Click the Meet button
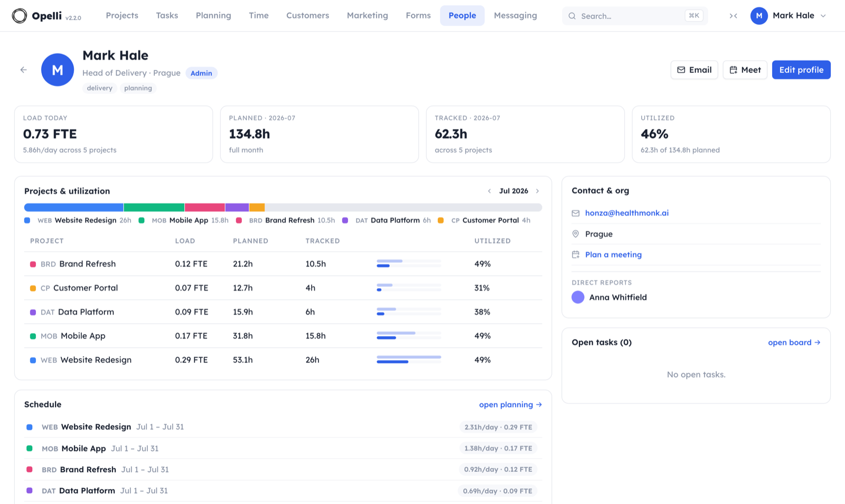Screen dimensions: 845x504 pos(745,70)
